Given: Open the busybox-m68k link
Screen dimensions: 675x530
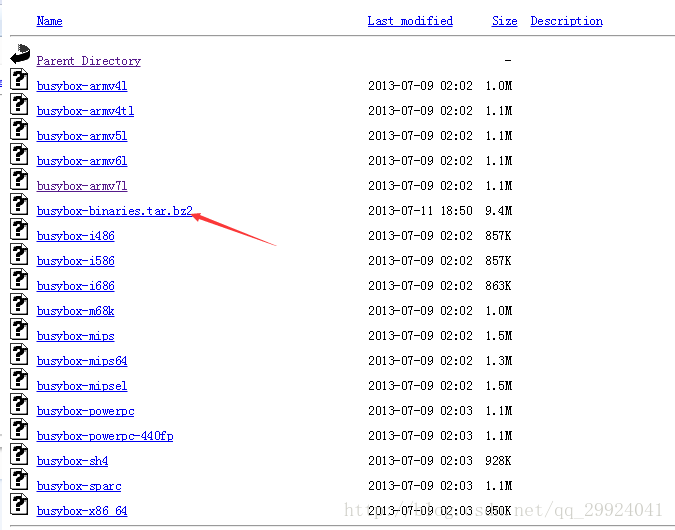Looking at the screenshot, I should tap(75, 310).
